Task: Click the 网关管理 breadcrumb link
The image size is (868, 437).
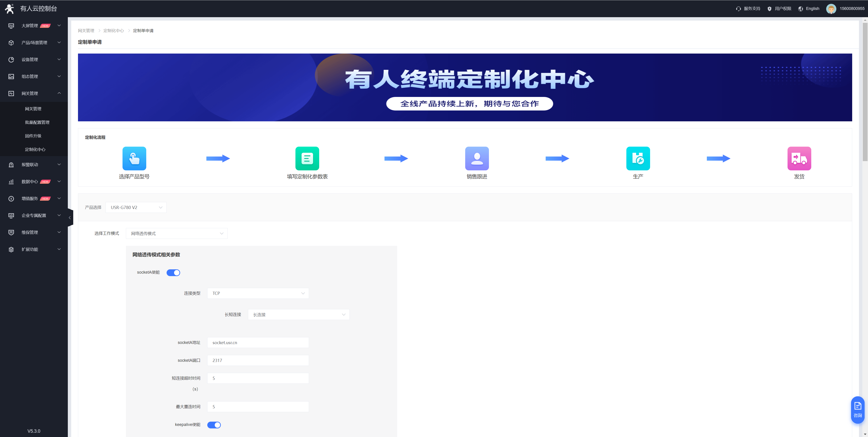Action: coord(86,31)
